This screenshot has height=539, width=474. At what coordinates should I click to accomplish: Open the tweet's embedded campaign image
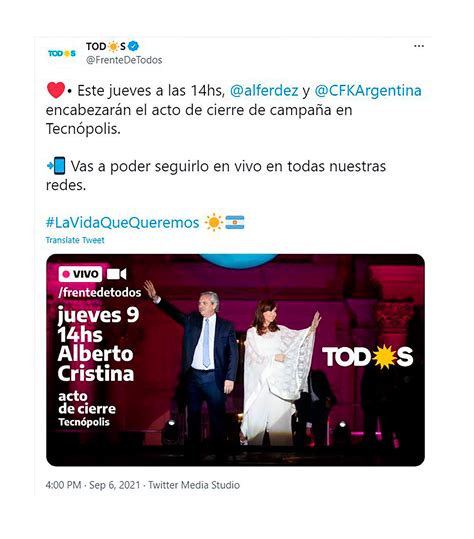[x=235, y=360]
